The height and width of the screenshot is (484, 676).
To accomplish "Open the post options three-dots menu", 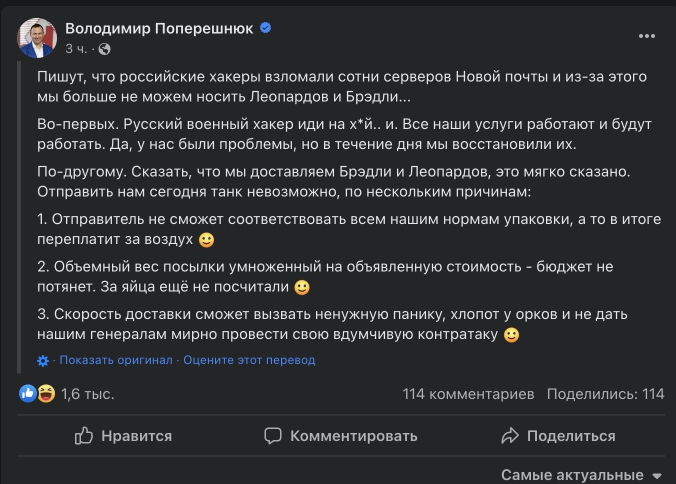I will tap(647, 35).
